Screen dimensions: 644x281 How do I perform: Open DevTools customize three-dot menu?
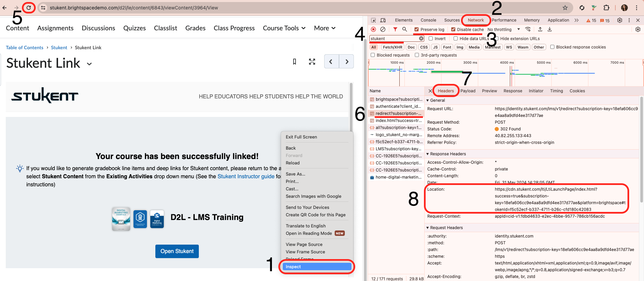click(x=629, y=20)
